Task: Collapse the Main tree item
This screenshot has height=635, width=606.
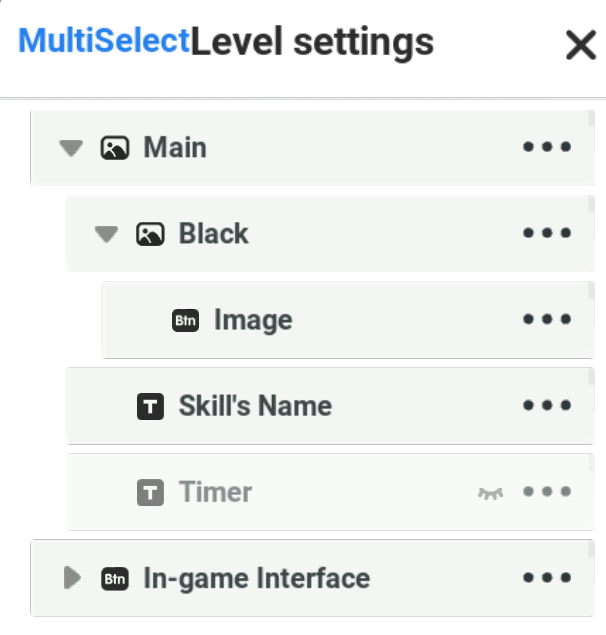Action: pyautogui.click(x=71, y=148)
